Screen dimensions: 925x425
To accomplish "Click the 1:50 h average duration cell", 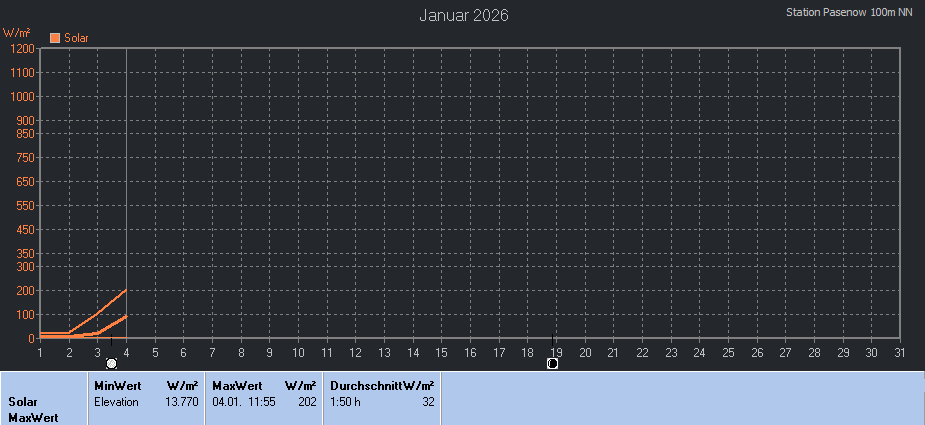I will pyautogui.click(x=346, y=401).
